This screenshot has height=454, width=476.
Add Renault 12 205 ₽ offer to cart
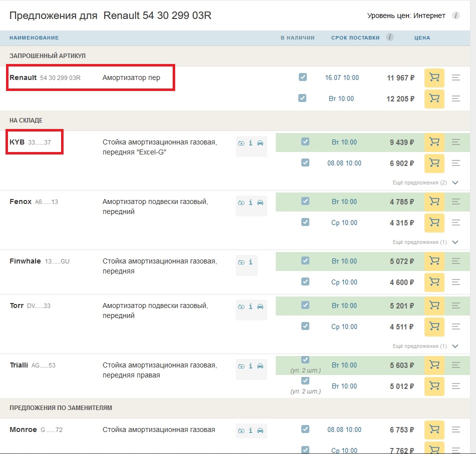(434, 98)
